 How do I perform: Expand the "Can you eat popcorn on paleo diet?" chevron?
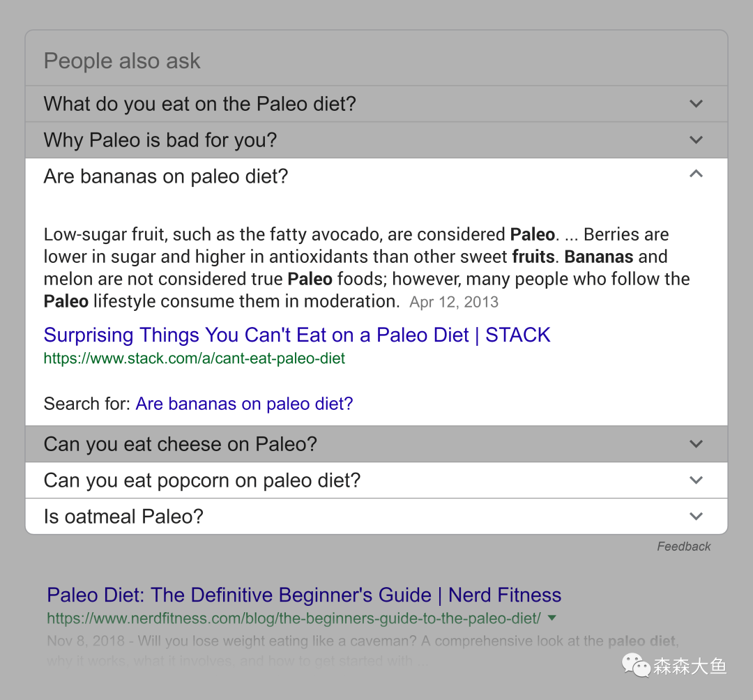click(696, 480)
